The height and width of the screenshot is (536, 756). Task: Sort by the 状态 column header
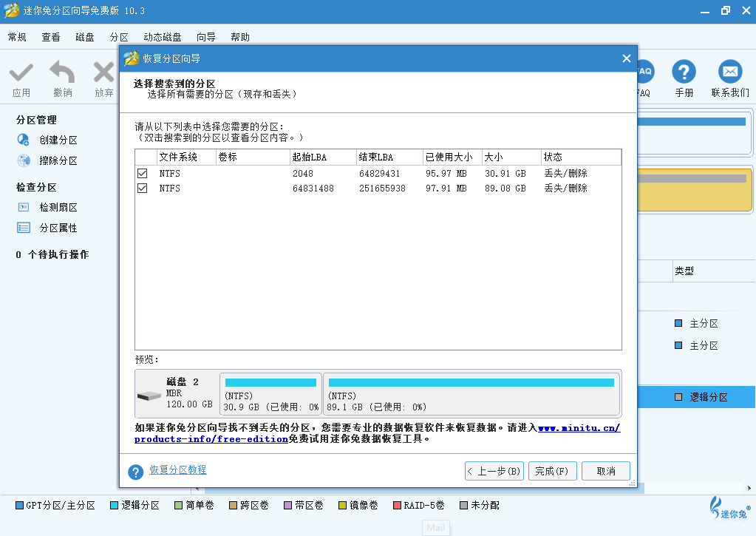click(582, 157)
